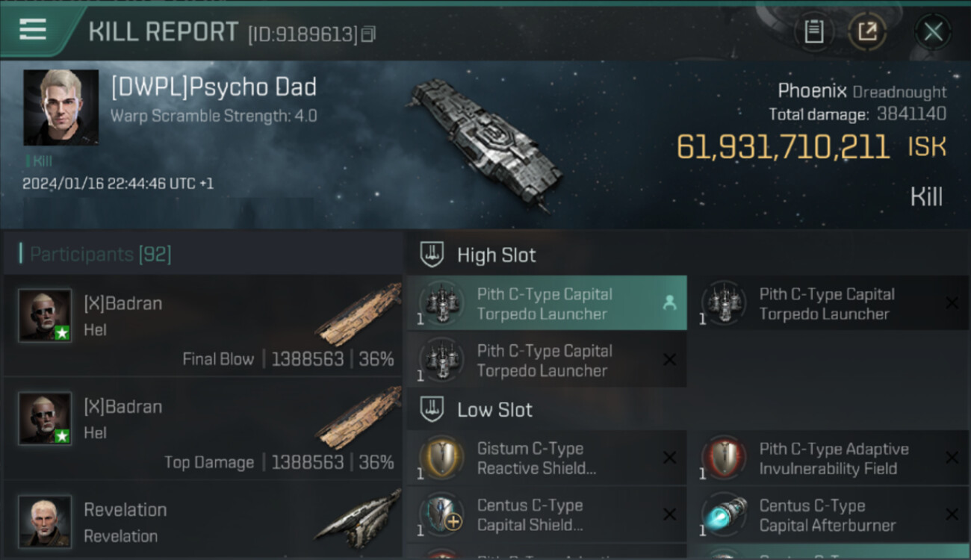
Task: View Psycho Dad's character portrait
Action: pyautogui.click(x=61, y=107)
